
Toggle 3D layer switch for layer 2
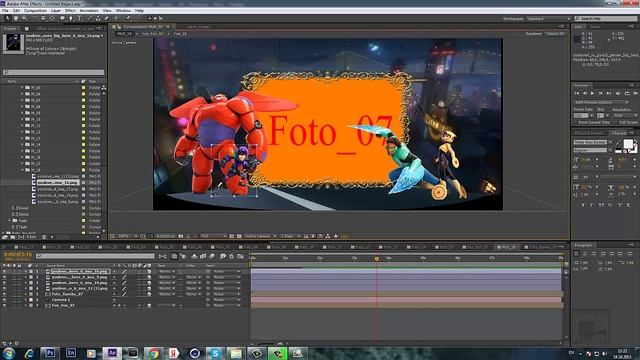[x=149, y=277]
